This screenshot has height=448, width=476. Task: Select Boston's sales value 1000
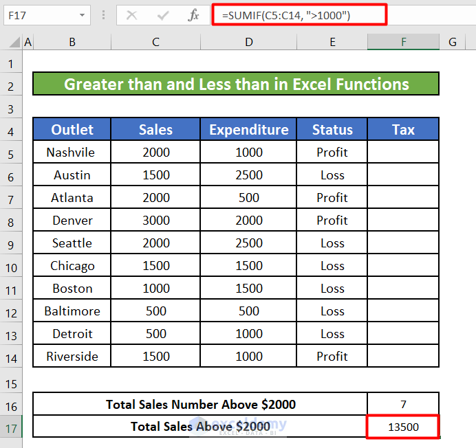tap(155, 288)
